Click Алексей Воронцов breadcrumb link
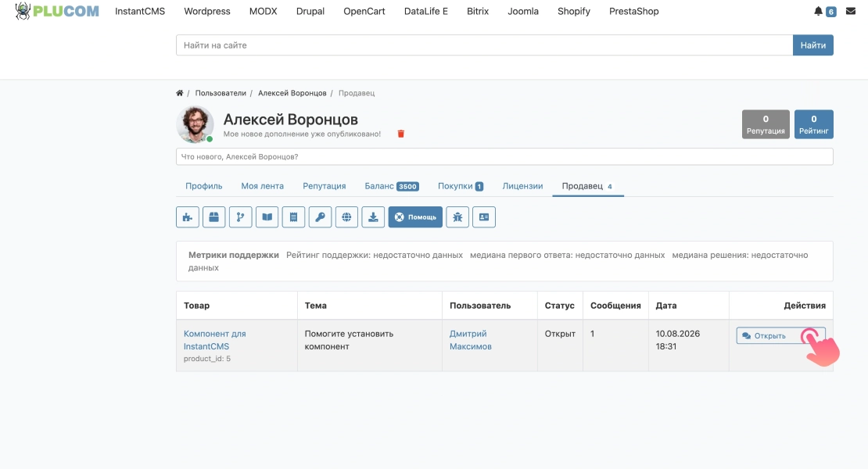This screenshot has height=469, width=868. click(292, 93)
